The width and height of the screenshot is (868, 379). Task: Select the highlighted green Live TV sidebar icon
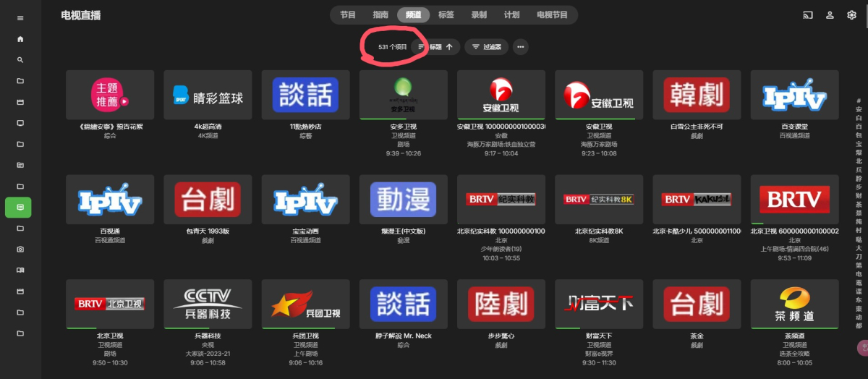[18, 208]
